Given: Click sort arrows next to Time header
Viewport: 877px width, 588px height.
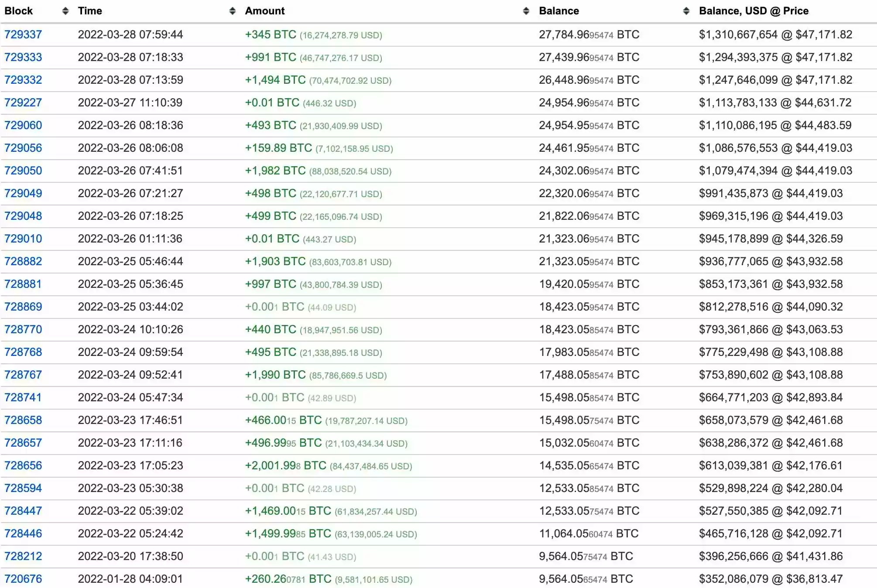Looking at the screenshot, I should 233,11.
